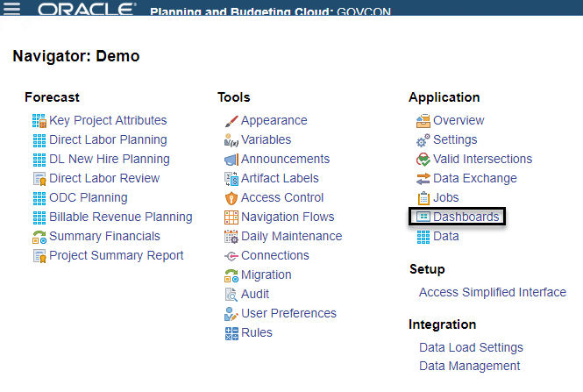Click the Rules calculator icon
583x392 pixels.
[231, 333]
